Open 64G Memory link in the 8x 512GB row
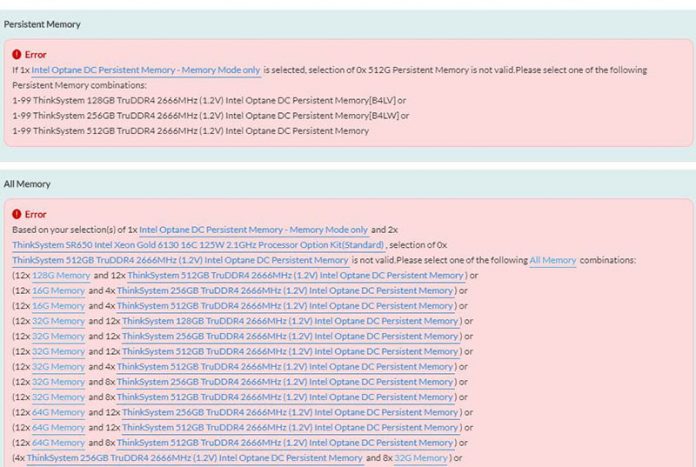 [x=58, y=443]
